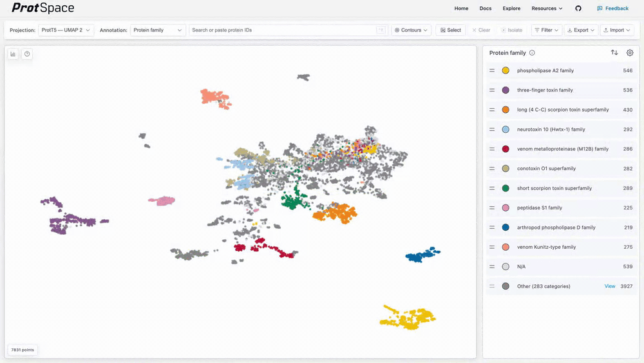Image resolution: width=644 pixels, height=363 pixels.
Task: Click the drag handle for short scorpion toxin superfamily
Action: pos(492,188)
